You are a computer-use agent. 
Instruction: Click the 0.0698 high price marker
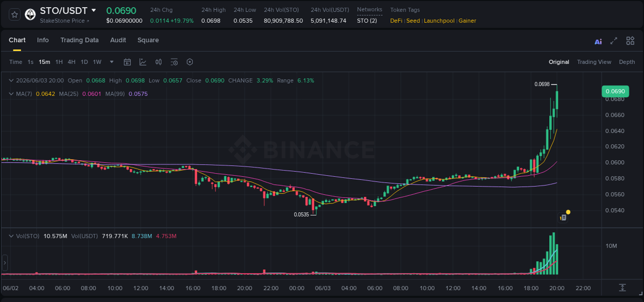pyautogui.click(x=542, y=84)
